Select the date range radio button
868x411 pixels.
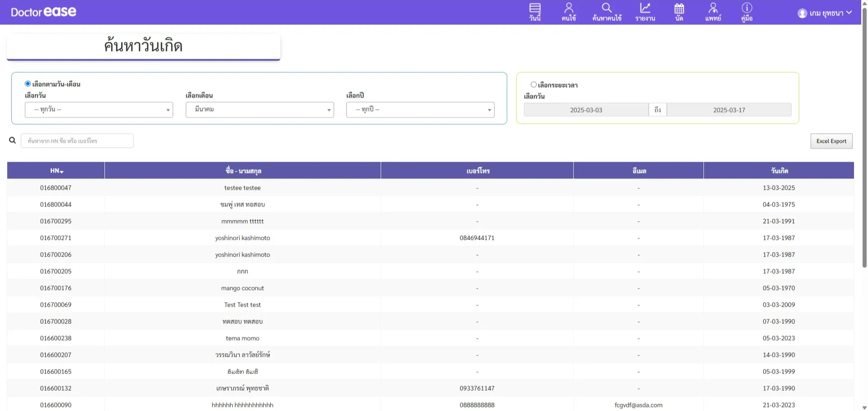[533, 84]
